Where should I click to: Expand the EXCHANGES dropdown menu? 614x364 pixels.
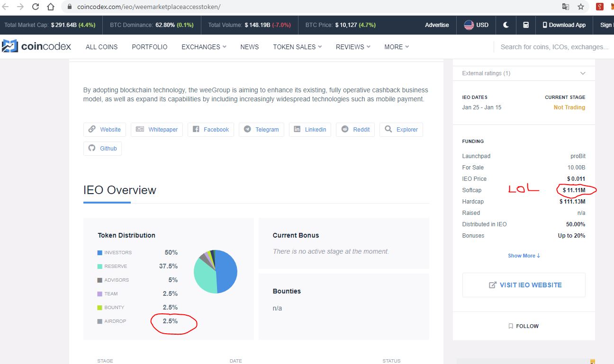coord(204,47)
